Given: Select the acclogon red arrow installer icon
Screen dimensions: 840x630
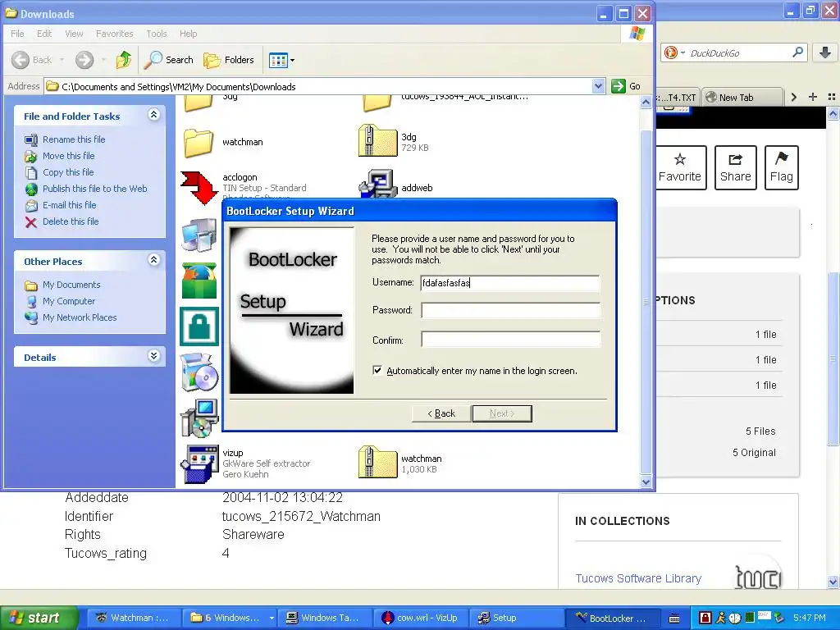Looking at the screenshot, I should (x=199, y=188).
